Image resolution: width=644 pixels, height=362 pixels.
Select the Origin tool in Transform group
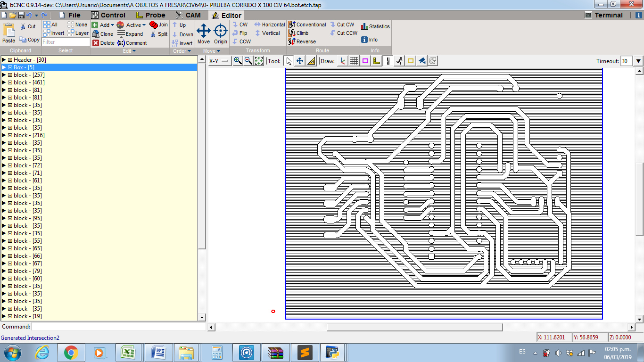(x=221, y=33)
